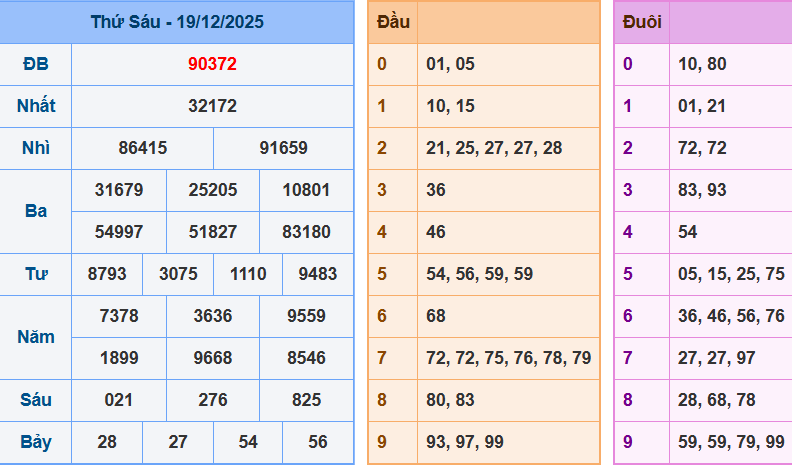The image size is (792, 465).
Task: Click the Đầu row 4 value 46
Action: click(x=436, y=232)
